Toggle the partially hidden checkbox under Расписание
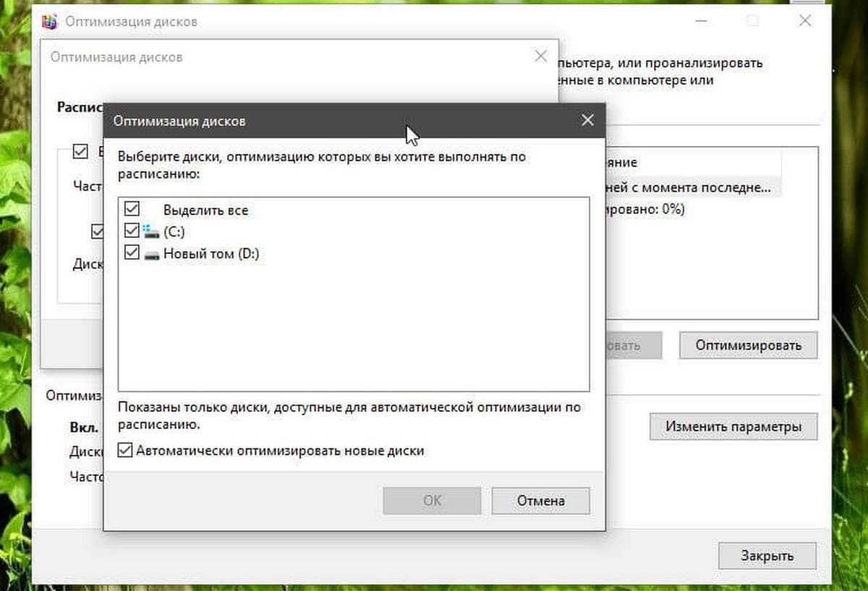This screenshot has width=868, height=591. pos(80,152)
